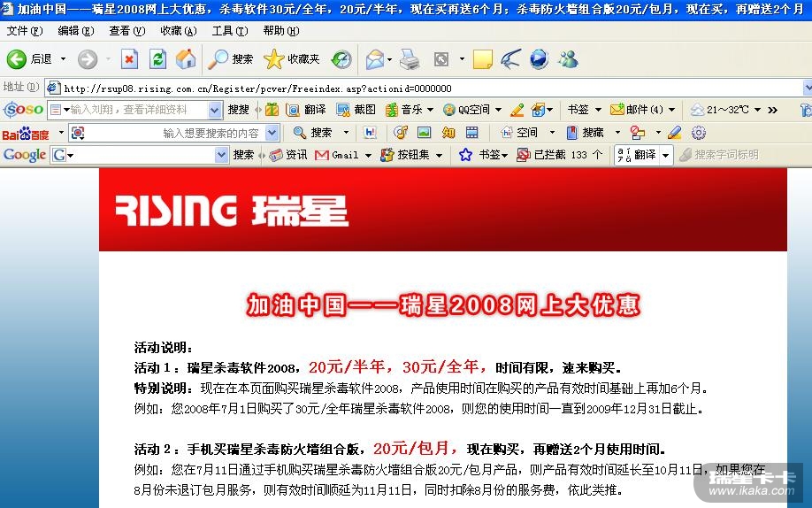Expand the Back button history dropdown arrow
The height and width of the screenshot is (508, 812).
[63, 59]
